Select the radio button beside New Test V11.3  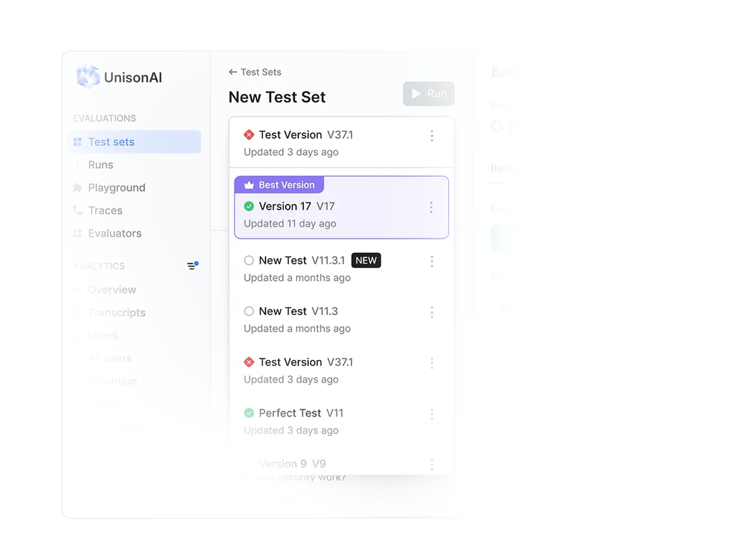coord(249,311)
